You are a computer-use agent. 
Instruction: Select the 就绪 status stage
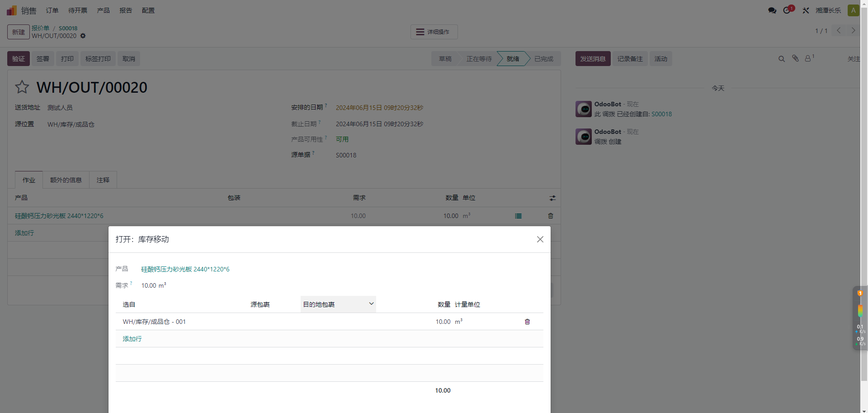[513, 59]
